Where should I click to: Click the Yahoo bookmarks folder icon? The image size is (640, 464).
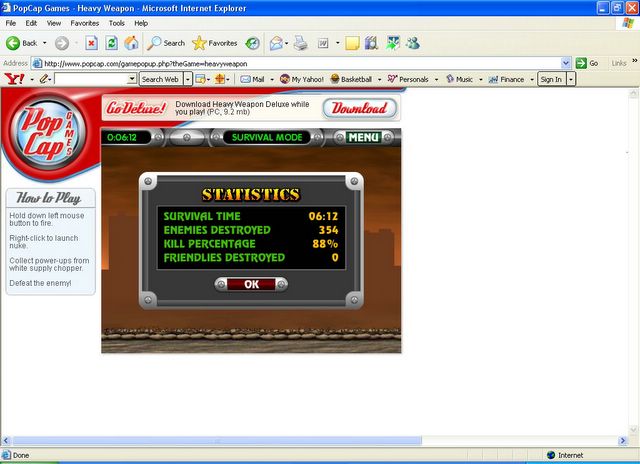[x=200, y=79]
